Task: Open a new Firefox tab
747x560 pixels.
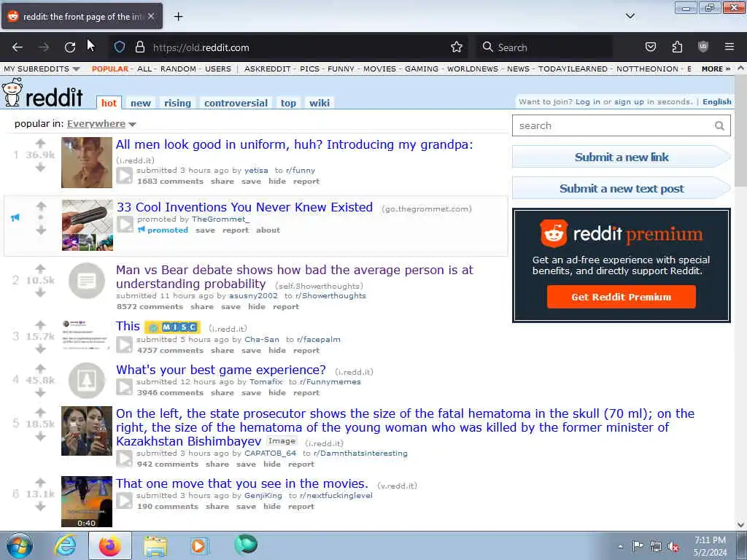Action: pyautogui.click(x=178, y=17)
